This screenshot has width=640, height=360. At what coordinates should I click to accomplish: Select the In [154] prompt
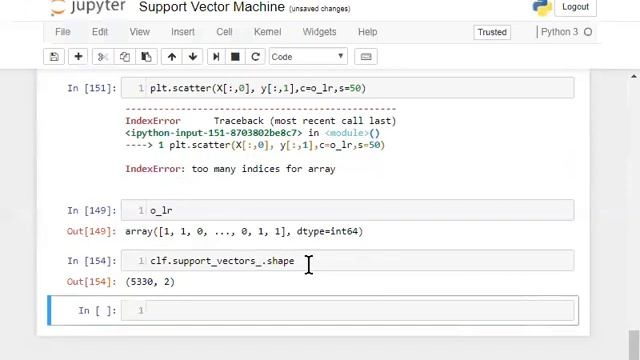pyautogui.click(x=92, y=261)
